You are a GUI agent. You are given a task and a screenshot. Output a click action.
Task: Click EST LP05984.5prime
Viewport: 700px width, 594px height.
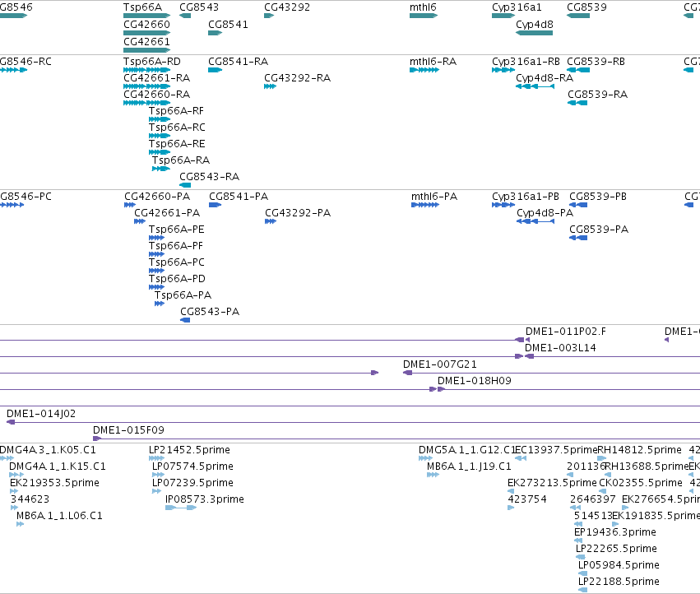click(583, 573)
